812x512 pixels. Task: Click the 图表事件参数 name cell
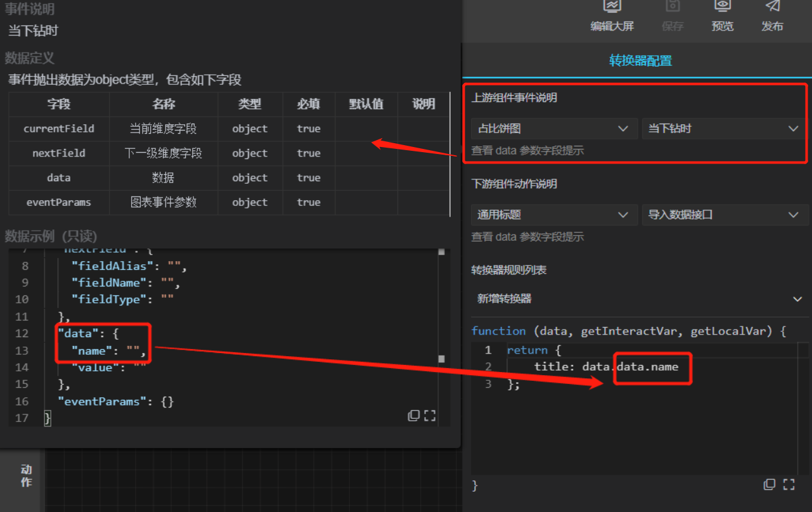point(164,203)
